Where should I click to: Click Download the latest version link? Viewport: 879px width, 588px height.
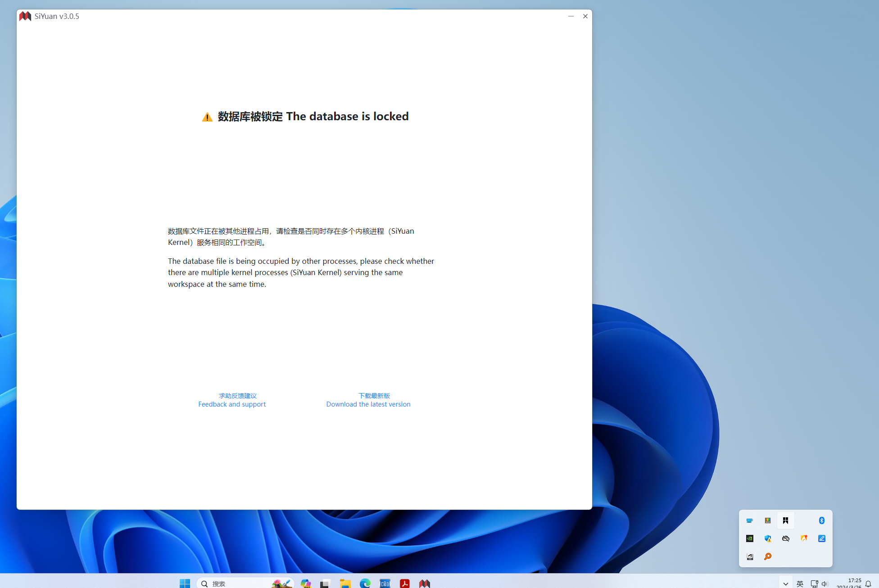coord(368,404)
